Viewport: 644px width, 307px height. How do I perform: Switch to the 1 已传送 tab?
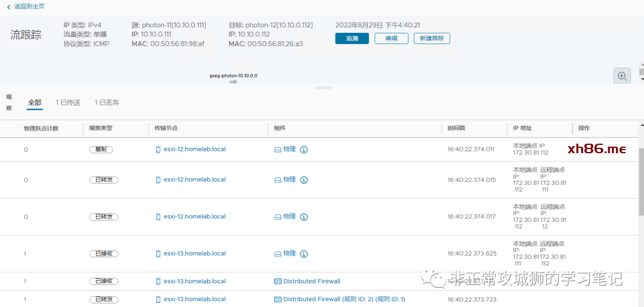67,103
